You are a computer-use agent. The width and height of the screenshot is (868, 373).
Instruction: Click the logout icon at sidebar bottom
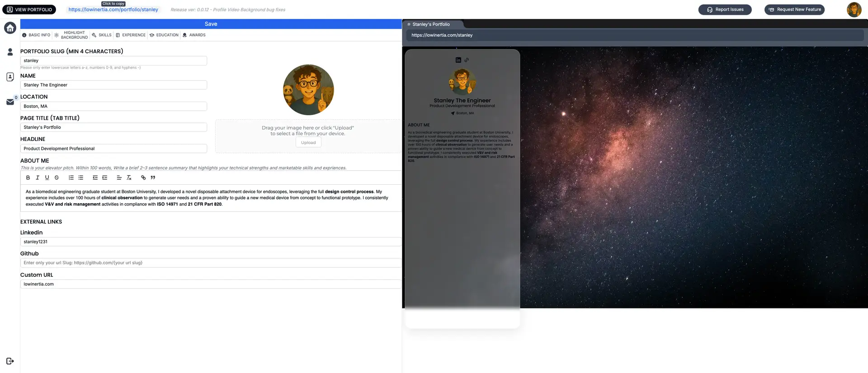pyautogui.click(x=10, y=361)
